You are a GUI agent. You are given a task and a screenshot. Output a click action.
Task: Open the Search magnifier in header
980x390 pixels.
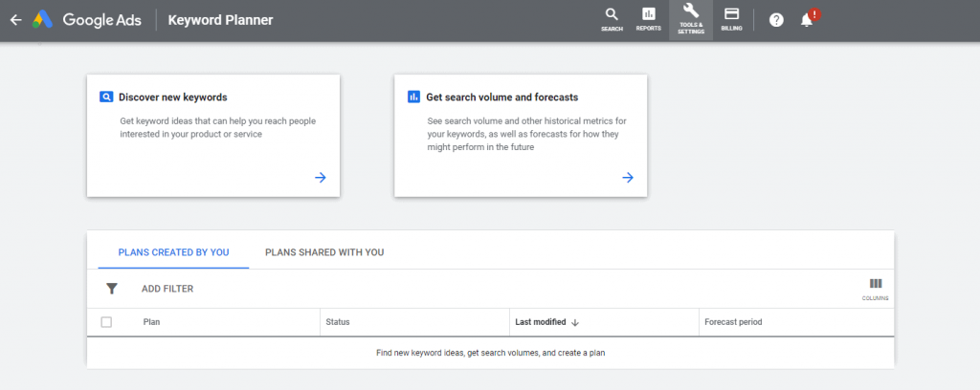click(612, 20)
